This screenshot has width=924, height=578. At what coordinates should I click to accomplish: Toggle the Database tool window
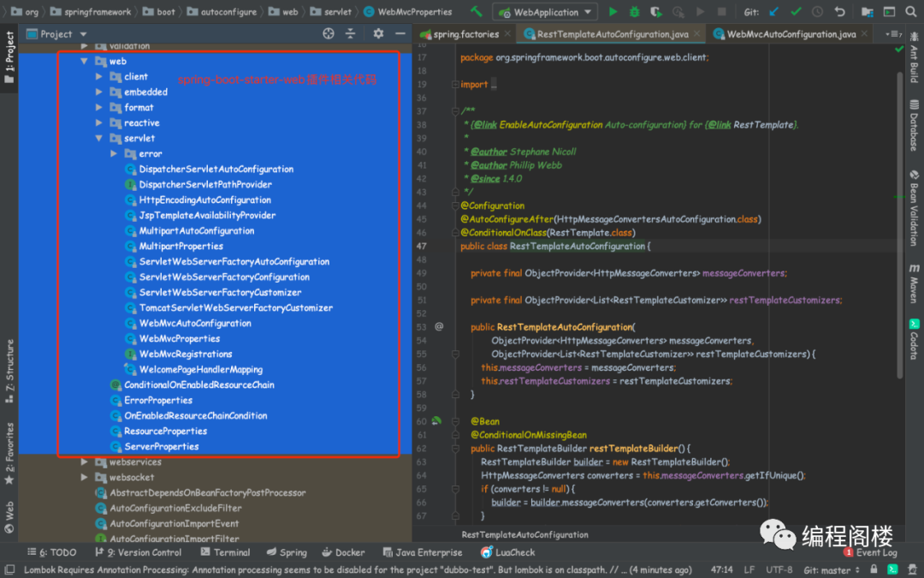914,124
